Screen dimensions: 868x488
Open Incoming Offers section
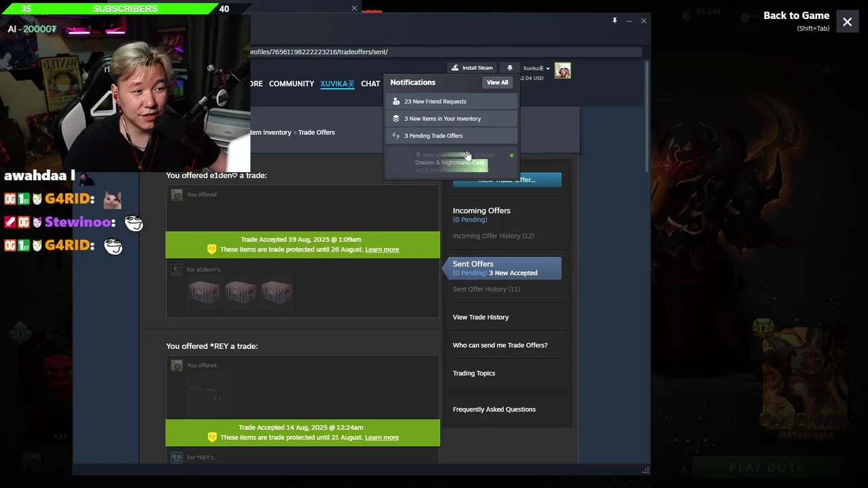coord(481,211)
